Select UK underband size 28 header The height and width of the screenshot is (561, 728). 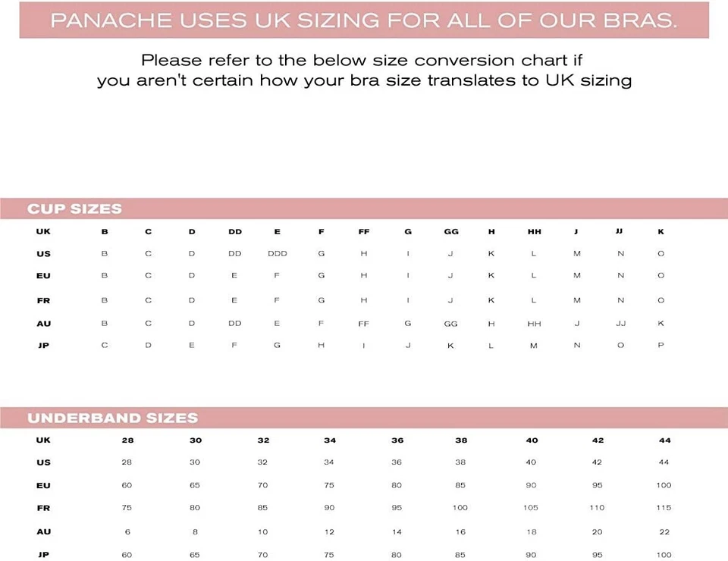[127, 440]
